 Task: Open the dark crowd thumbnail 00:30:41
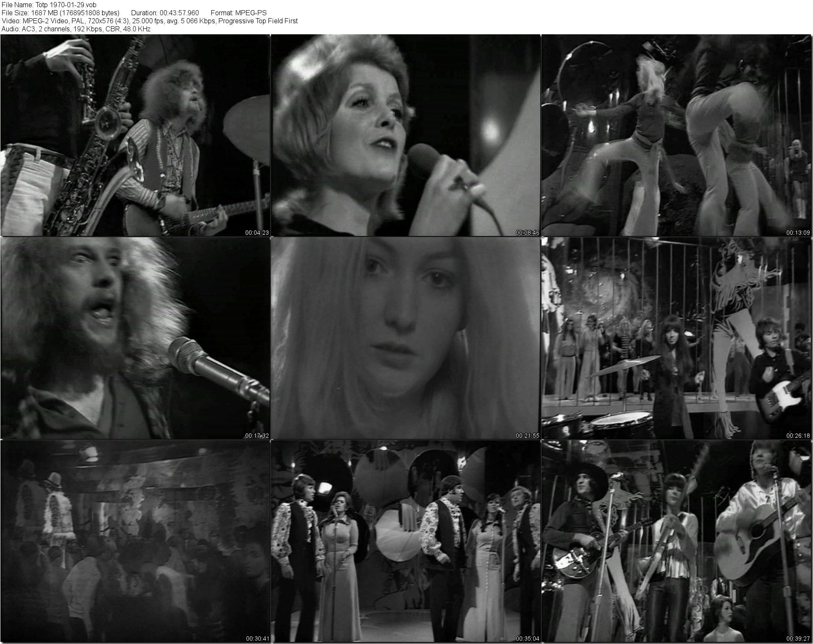click(135, 541)
